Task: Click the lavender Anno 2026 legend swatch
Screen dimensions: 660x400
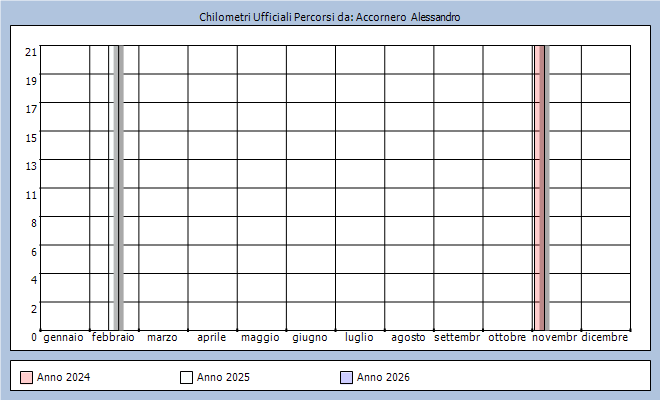Action: 346,377
